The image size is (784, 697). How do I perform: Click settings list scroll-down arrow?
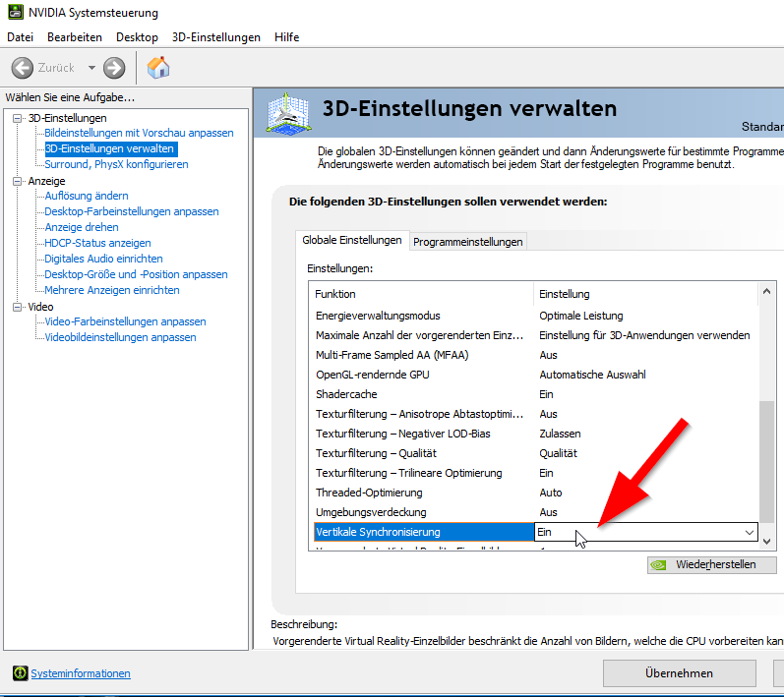tap(766, 541)
